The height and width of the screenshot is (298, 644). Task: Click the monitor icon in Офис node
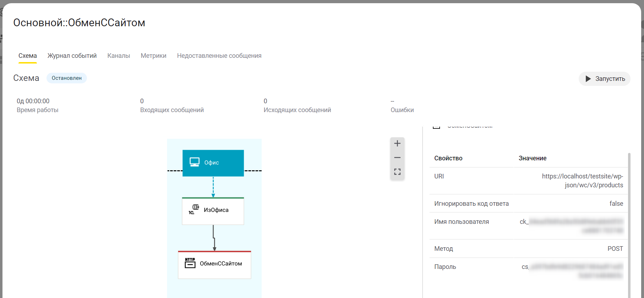[x=194, y=162]
